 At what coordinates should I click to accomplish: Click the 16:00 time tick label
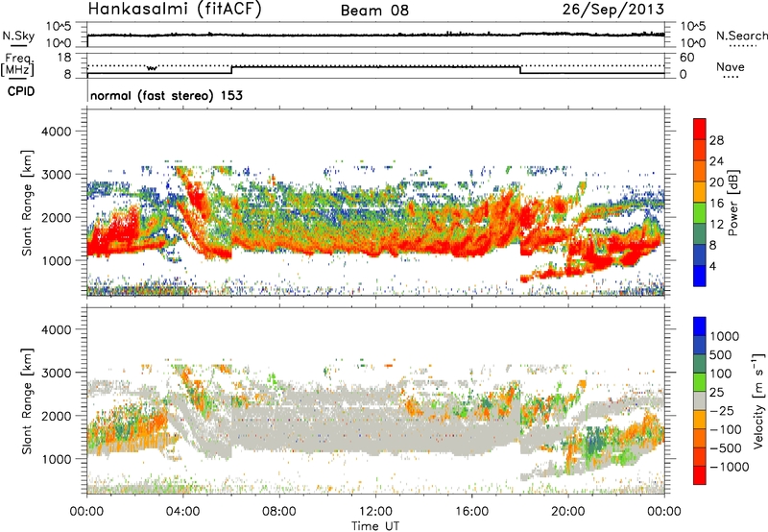pyautogui.click(x=471, y=512)
